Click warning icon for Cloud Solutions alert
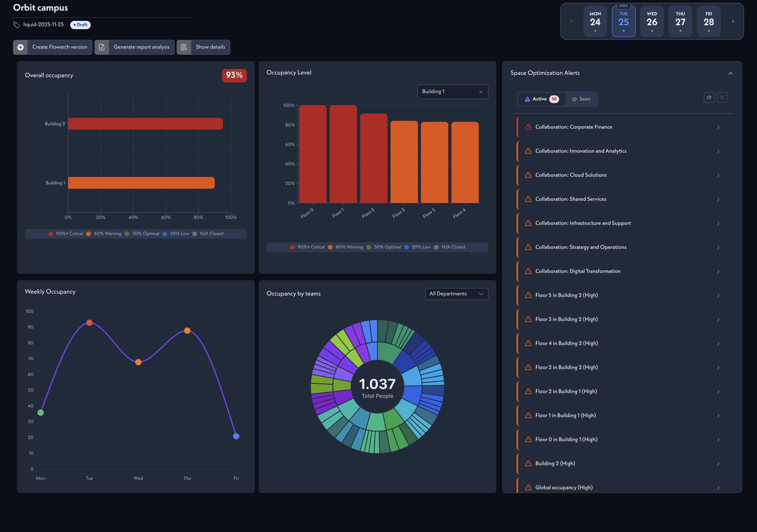The width and height of the screenshot is (757, 532). tap(528, 175)
